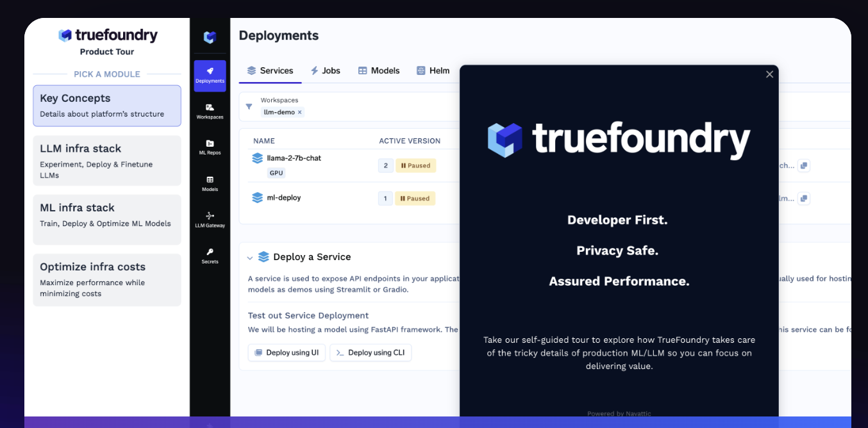This screenshot has height=428, width=868.
Task: Click the Paused badge for llama-2-7b-chat
Action: [x=415, y=166]
